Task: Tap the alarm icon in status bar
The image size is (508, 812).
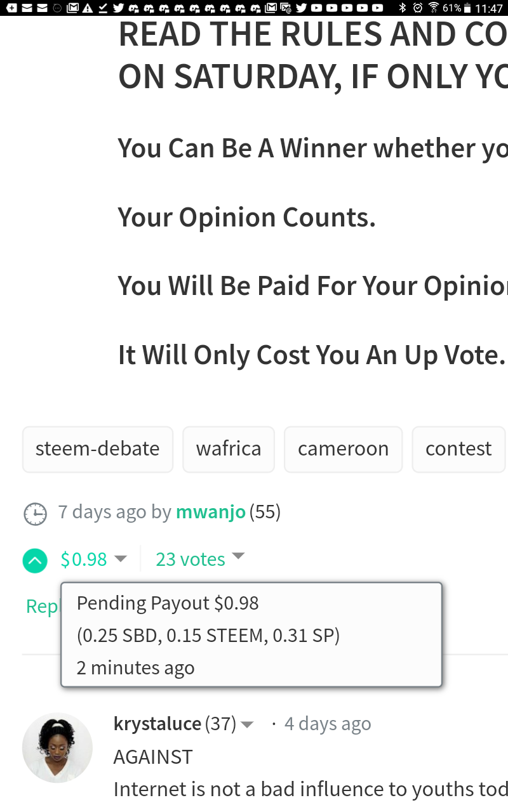Action: [x=418, y=8]
